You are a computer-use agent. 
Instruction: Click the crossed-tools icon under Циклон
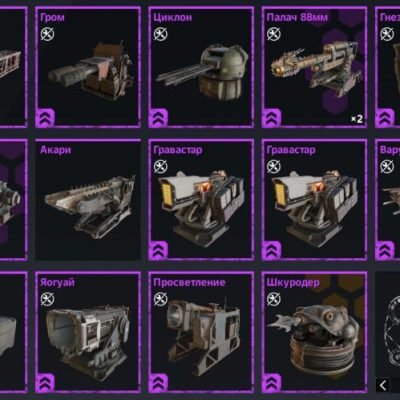(x=161, y=34)
